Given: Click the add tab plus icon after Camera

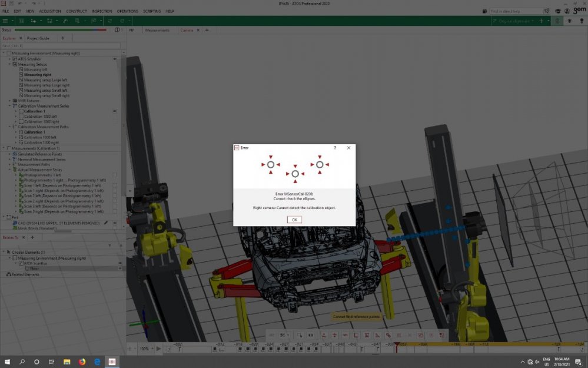Looking at the screenshot, I should [207, 30].
